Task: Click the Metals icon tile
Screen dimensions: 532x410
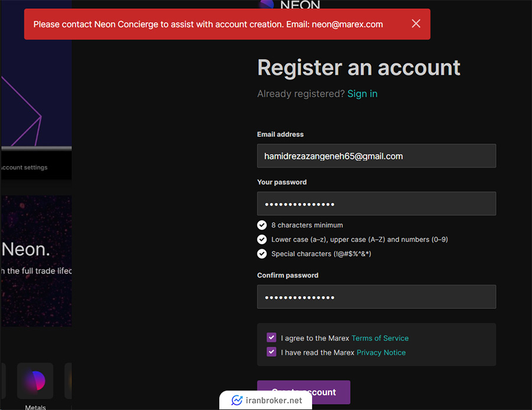Action: pos(35,380)
